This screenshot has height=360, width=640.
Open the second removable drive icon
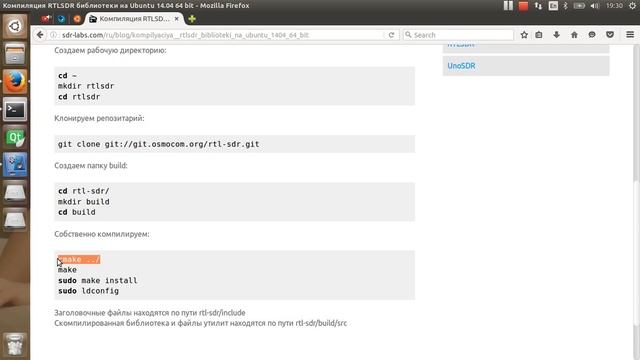(x=15, y=220)
